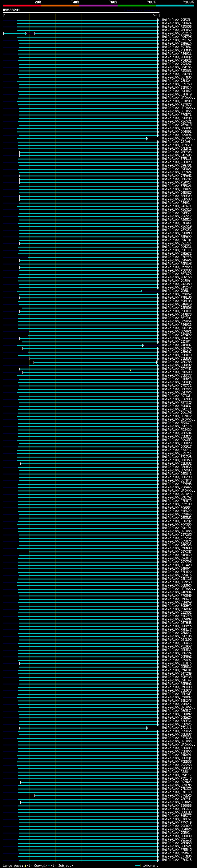
Task: Select hit label UniRef100_Q2XQF4
Action: [x=177, y=342]
